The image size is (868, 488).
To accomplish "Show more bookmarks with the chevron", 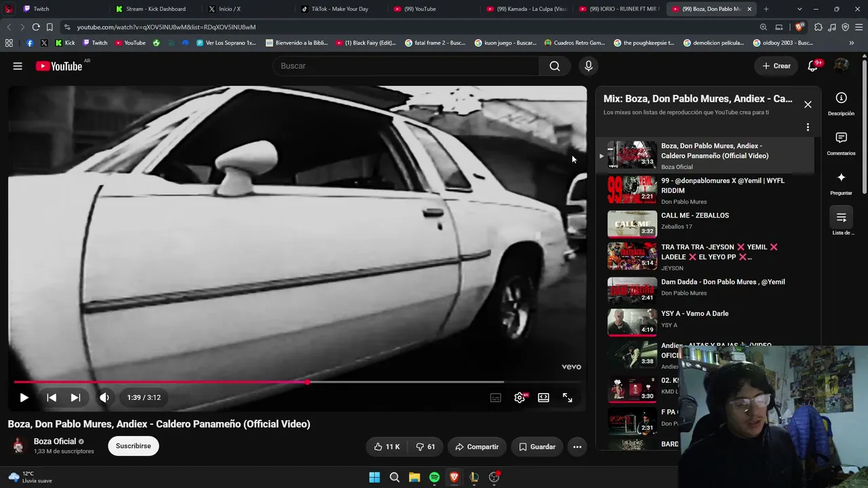I will (851, 43).
